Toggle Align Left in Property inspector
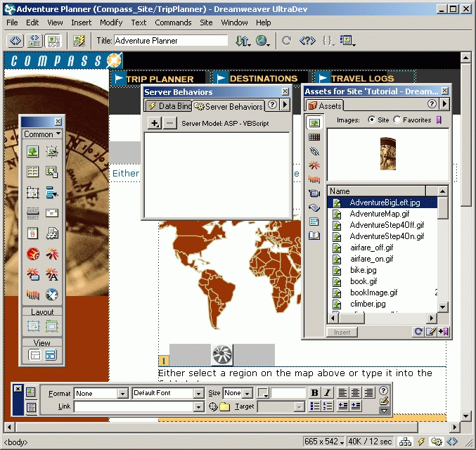Viewport: 476px width, 450px height. pyautogui.click(x=342, y=392)
